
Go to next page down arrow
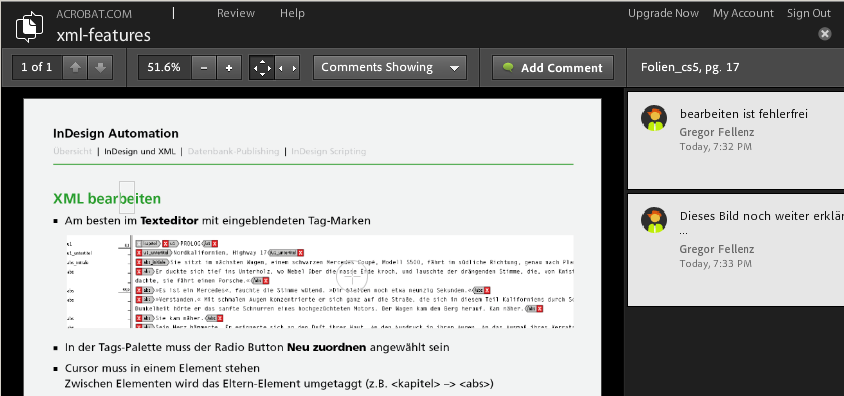point(100,68)
